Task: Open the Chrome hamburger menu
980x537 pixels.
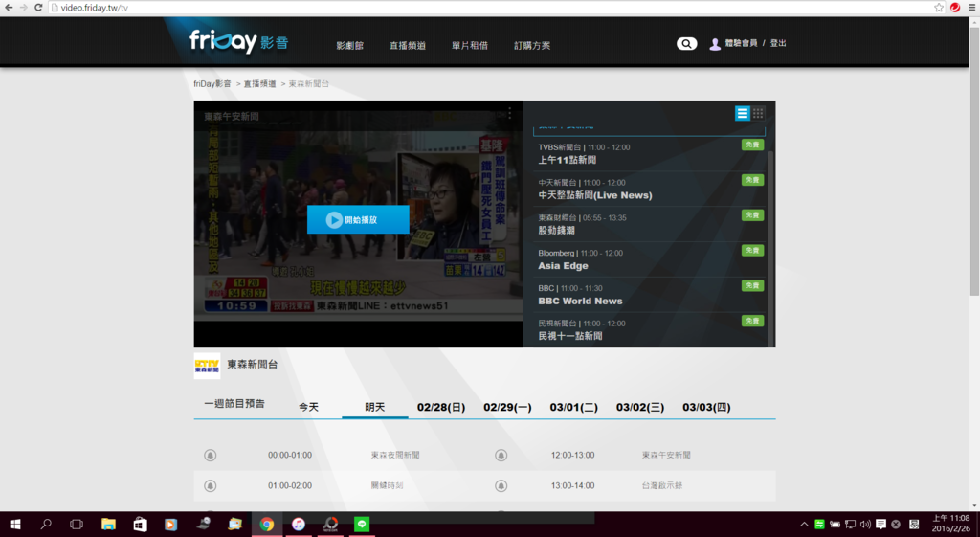Action: coord(972,8)
